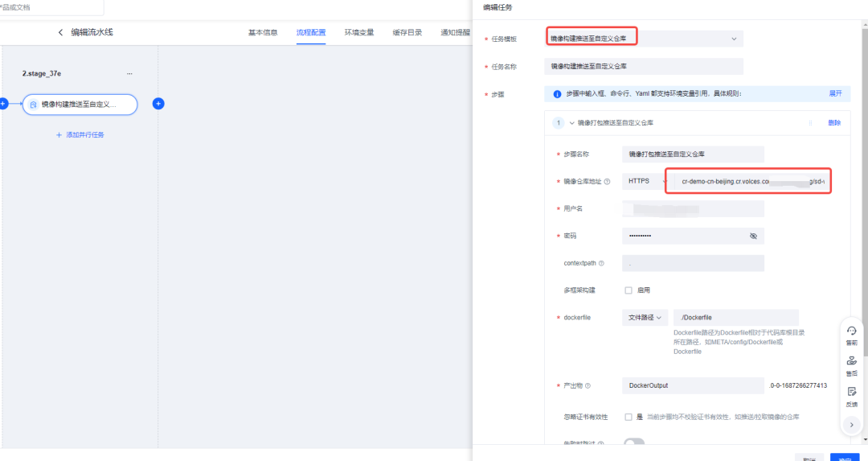This screenshot has width=868, height=461.
Task: Go back using the arrow beside 编辑流水线
Action: tap(60, 33)
